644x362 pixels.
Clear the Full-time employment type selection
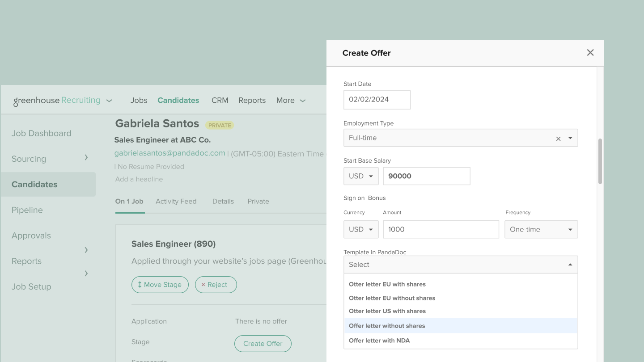558,139
